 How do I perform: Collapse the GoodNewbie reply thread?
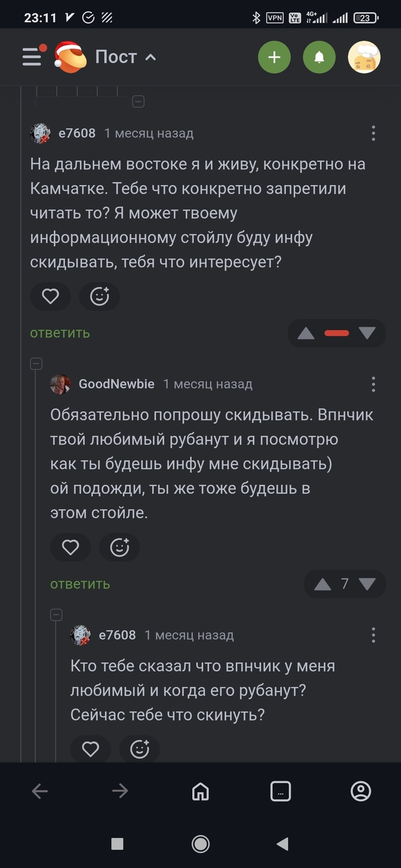tap(36, 364)
